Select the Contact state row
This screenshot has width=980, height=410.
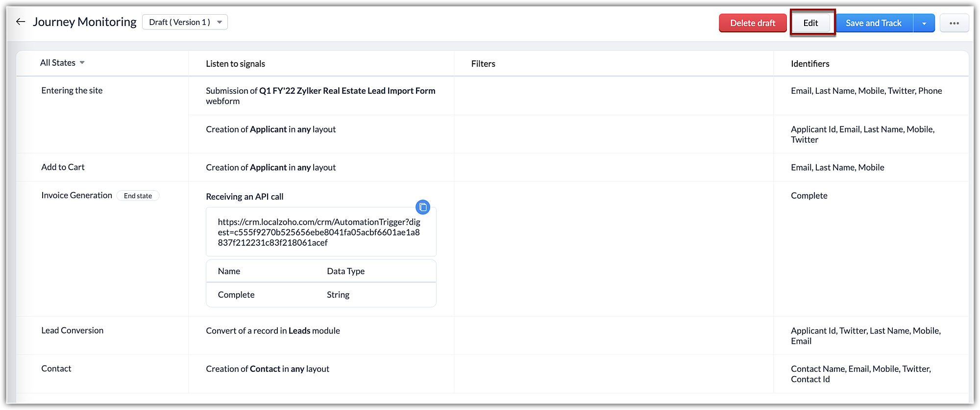coord(56,368)
